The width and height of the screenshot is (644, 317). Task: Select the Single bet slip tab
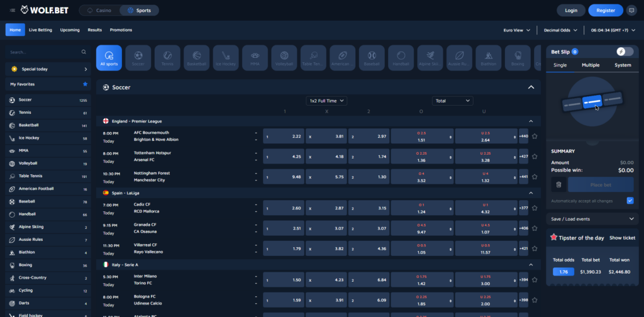(x=560, y=65)
